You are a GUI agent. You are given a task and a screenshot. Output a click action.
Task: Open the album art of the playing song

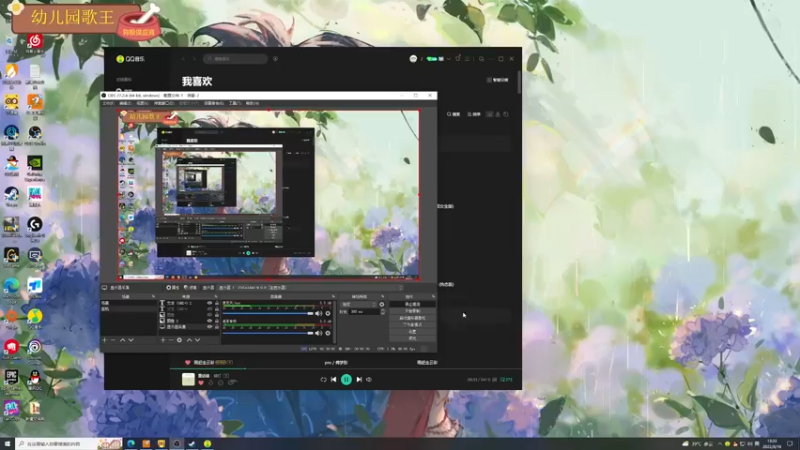[188, 379]
